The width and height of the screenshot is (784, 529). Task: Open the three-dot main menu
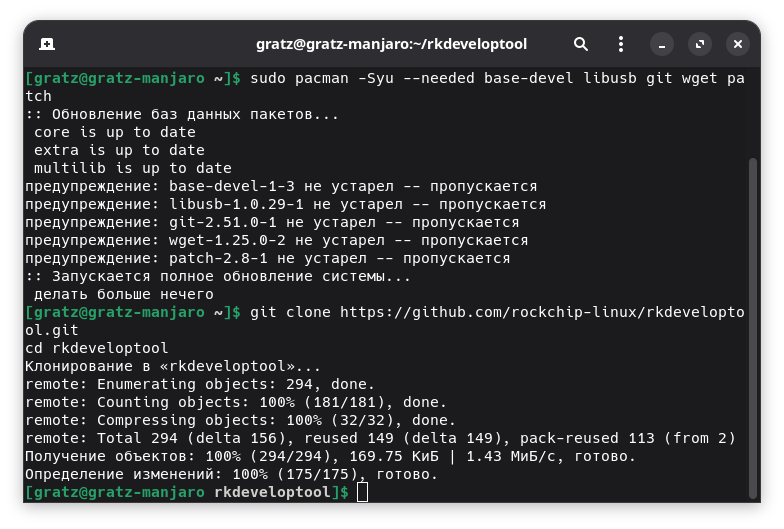point(620,44)
